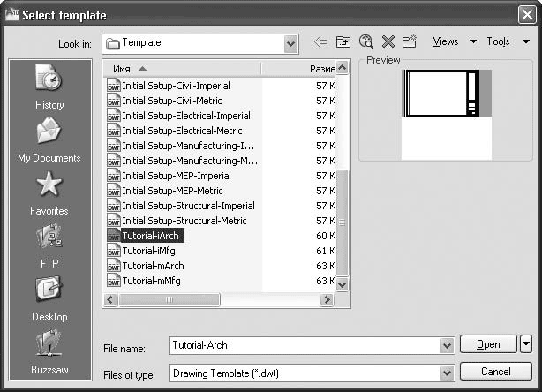The width and height of the screenshot is (542, 392).
Task: Open the FTP location
Action: pos(49,245)
